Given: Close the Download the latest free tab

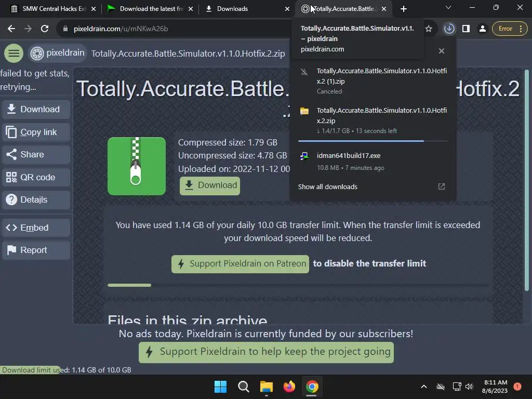Looking at the screenshot, I should 191,9.
